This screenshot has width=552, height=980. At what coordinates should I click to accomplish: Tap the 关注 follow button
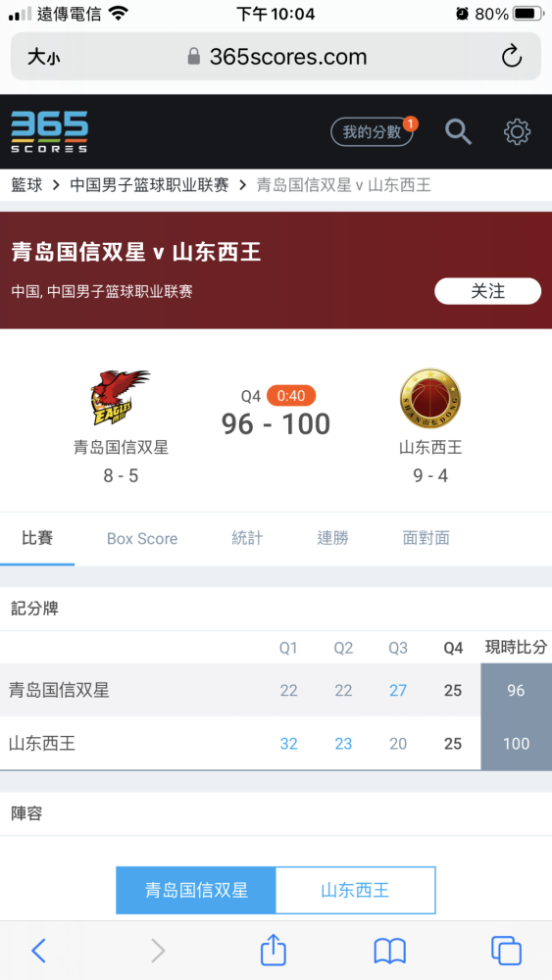(x=487, y=291)
